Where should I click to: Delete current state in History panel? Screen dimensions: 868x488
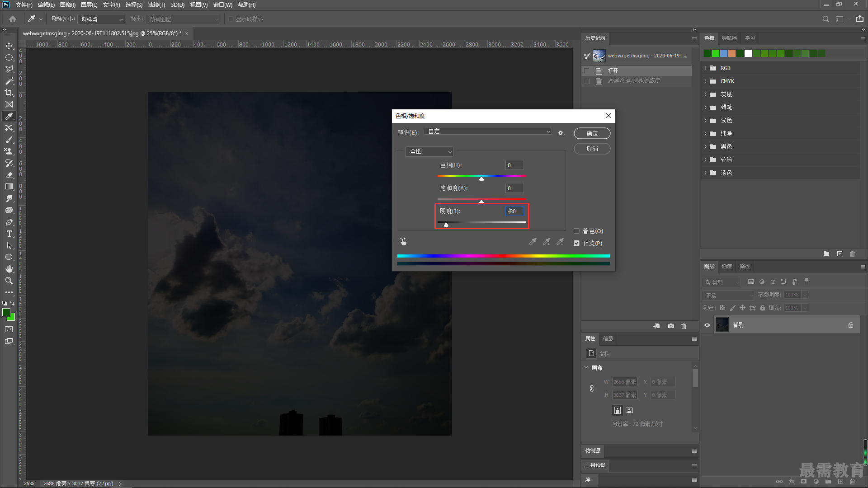pos(684,326)
